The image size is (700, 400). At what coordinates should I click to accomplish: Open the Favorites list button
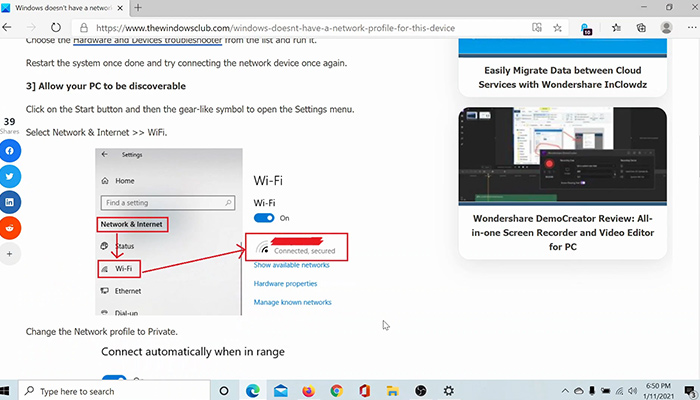(x=617, y=28)
